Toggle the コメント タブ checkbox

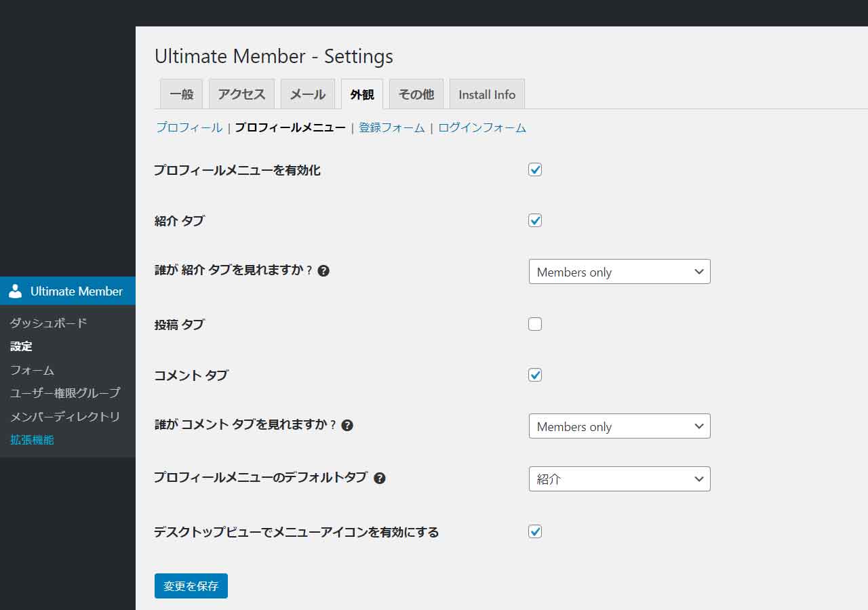click(535, 375)
